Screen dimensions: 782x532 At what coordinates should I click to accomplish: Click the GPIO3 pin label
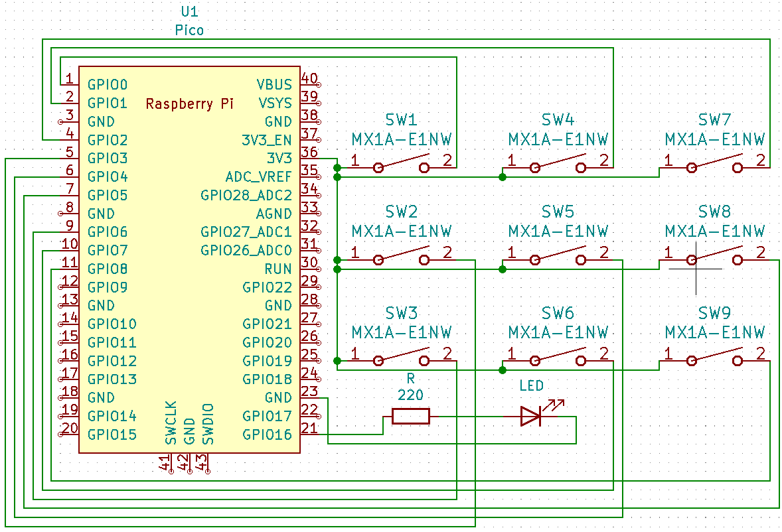[108, 159]
